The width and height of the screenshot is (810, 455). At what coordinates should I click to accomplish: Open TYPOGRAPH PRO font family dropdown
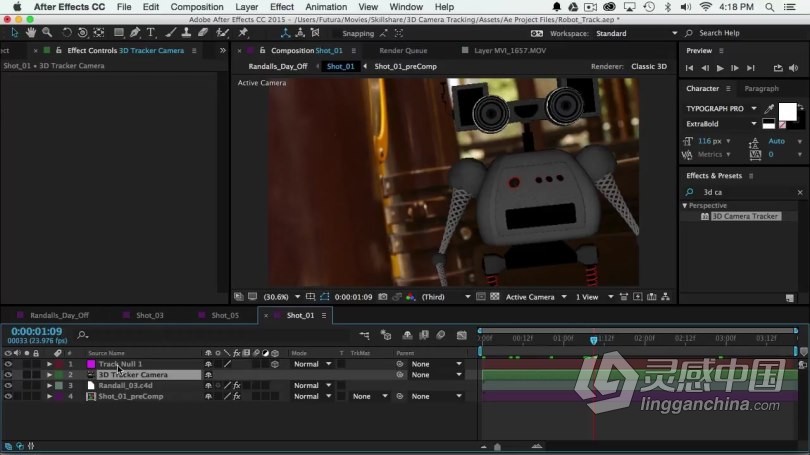point(721,108)
